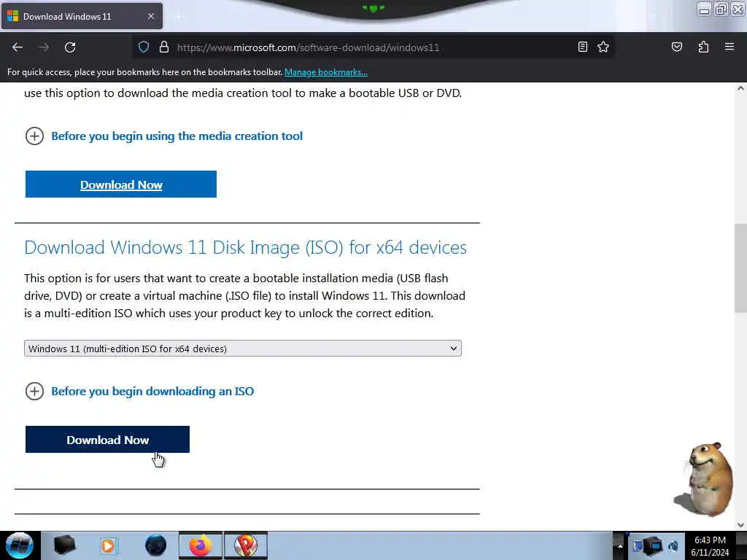The image size is (747, 560).
Task: Click the heading Download Windows 11 Disk Image
Action: (245, 248)
